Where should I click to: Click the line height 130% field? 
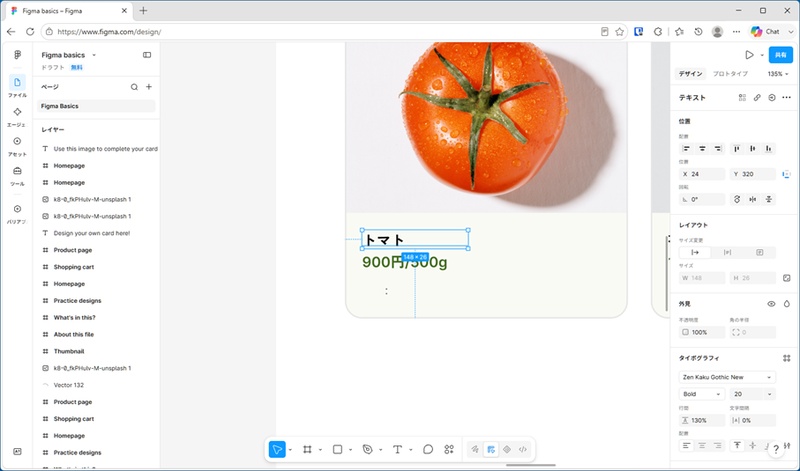[702, 420]
